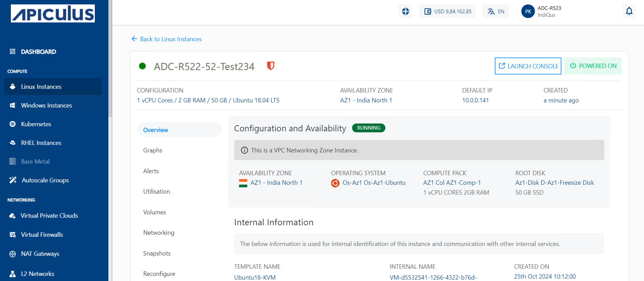
Task: Click the RUNNING status badge
Action: coord(369,128)
